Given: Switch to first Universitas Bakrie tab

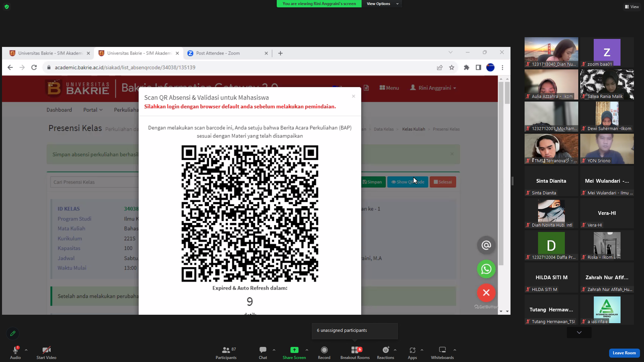Looking at the screenshot, I should click(x=49, y=53).
